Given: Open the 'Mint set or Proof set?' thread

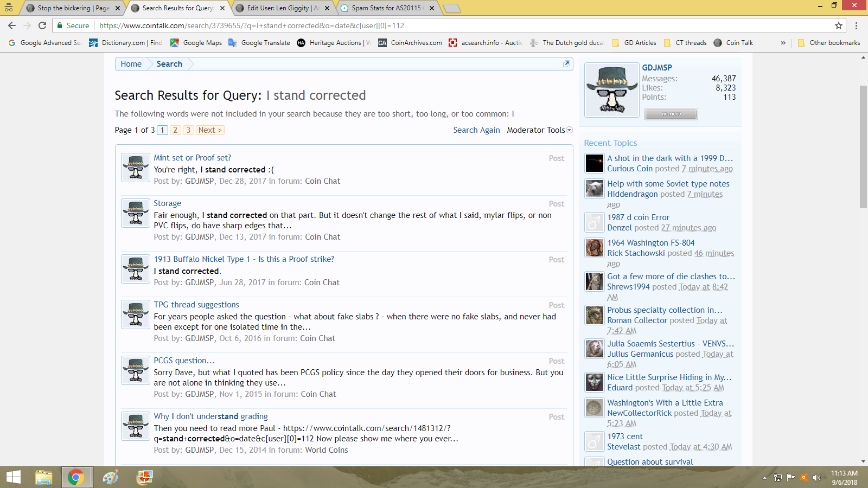Looking at the screenshot, I should pyautogui.click(x=192, y=158).
